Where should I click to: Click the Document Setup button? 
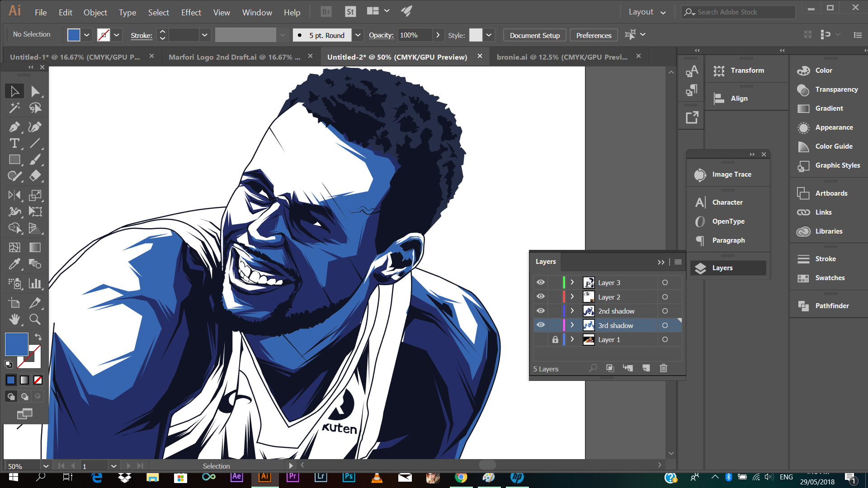tap(535, 35)
